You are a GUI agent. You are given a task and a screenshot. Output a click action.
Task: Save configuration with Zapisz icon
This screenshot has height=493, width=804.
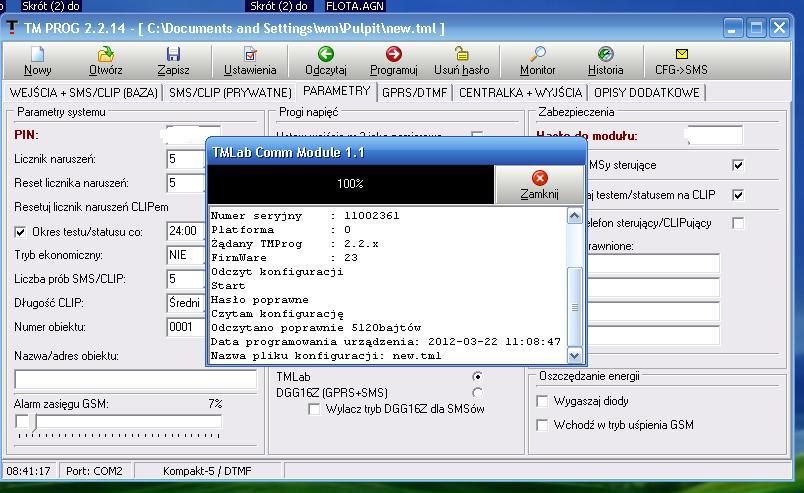pyautogui.click(x=173, y=54)
